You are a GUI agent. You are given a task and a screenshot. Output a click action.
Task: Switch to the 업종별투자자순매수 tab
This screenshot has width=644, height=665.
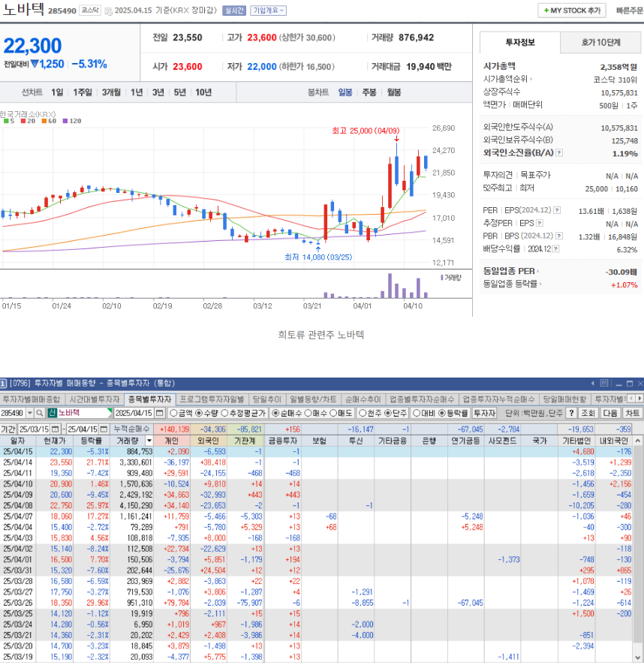coord(422,399)
